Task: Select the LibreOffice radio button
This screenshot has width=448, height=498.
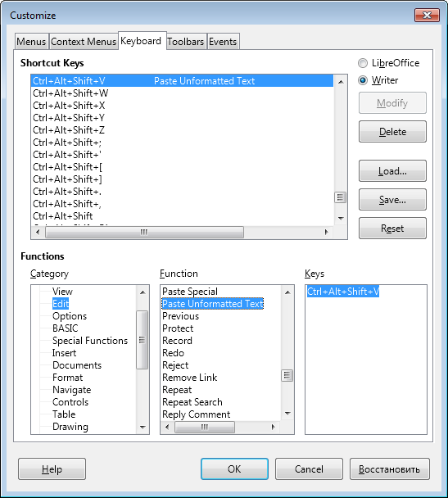Action: (x=363, y=63)
